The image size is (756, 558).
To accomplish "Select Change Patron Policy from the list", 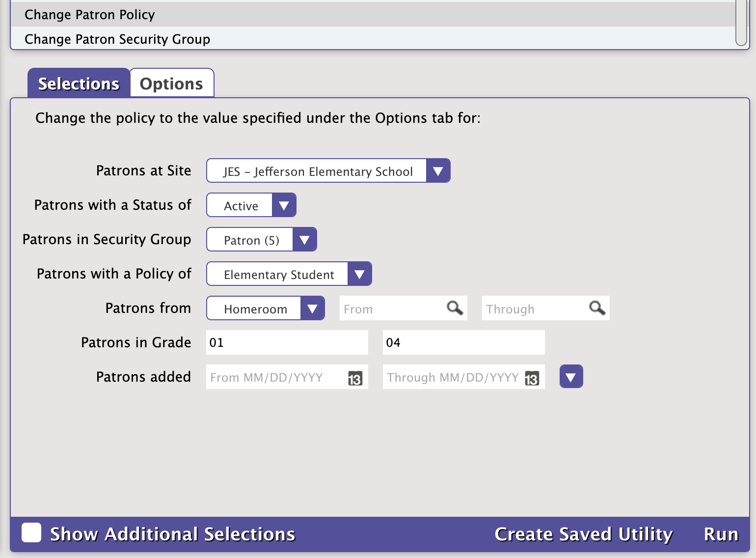I will click(x=89, y=14).
